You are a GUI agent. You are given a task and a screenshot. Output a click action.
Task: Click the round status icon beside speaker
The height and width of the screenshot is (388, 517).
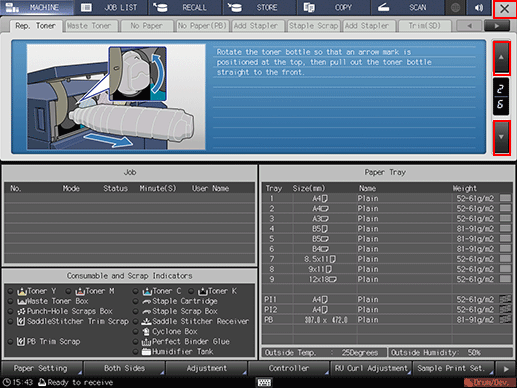pyautogui.click(x=456, y=7)
